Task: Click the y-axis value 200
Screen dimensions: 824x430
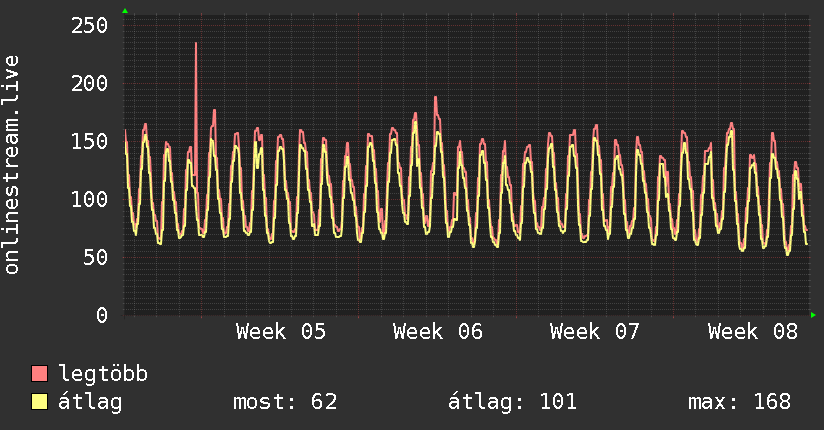Action: pos(90,83)
